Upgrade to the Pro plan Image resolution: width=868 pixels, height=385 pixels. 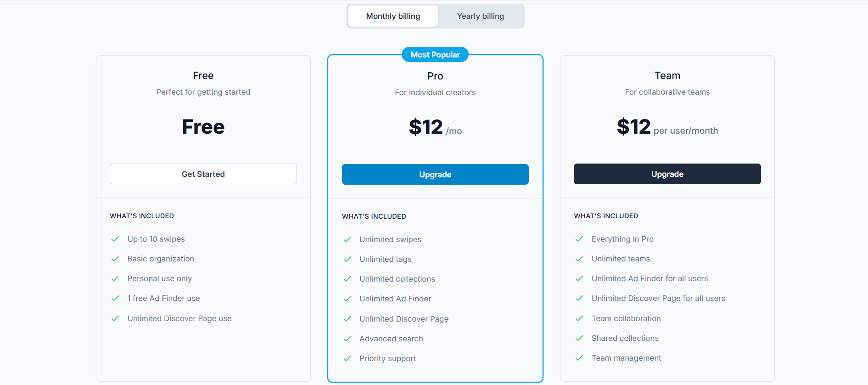(435, 174)
